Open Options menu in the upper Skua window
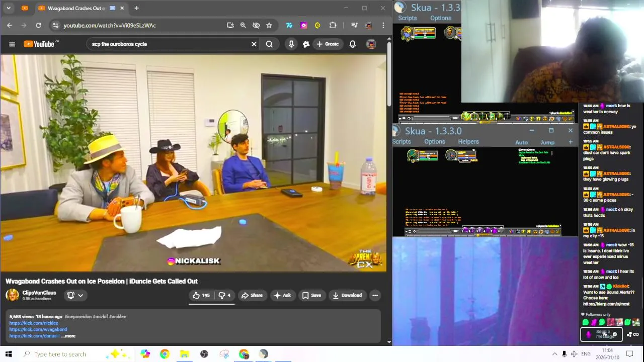644x362 pixels. 441,18
